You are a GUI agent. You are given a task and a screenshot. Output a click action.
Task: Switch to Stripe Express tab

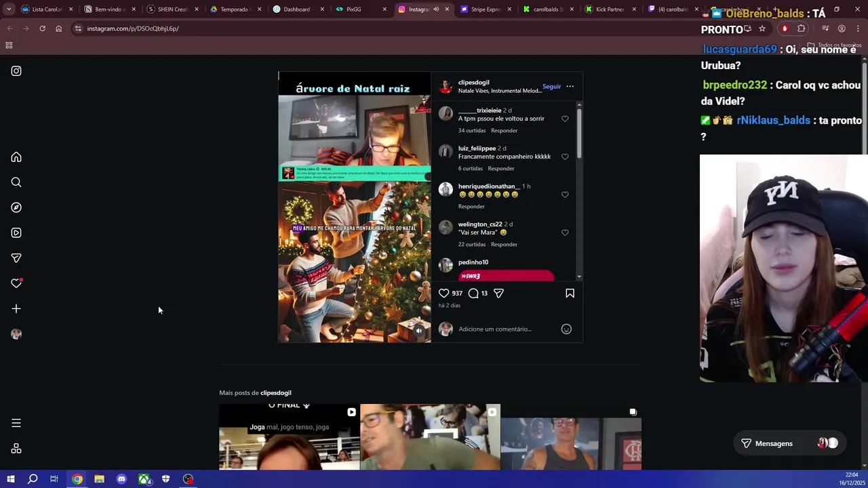(x=486, y=9)
